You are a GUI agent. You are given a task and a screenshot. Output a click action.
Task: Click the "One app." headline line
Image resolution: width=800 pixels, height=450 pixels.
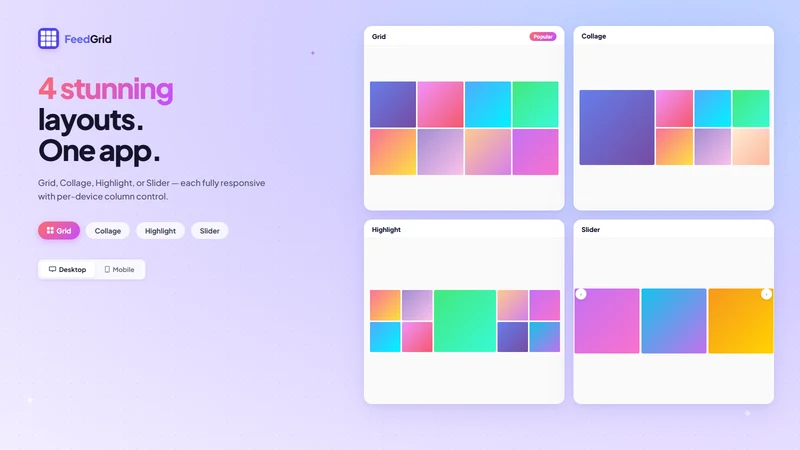[99, 151]
